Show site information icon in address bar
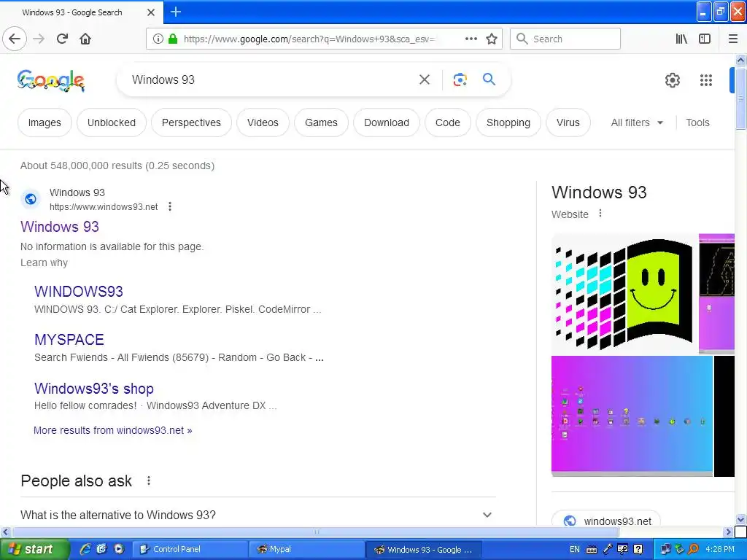747x560 pixels. [x=158, y=39]
